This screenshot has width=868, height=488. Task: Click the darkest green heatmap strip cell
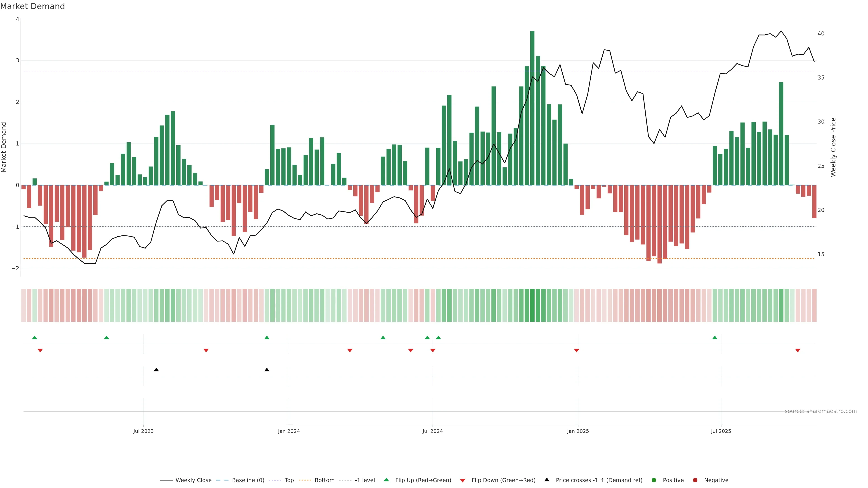pyautogui.click(x=532, y=305)
